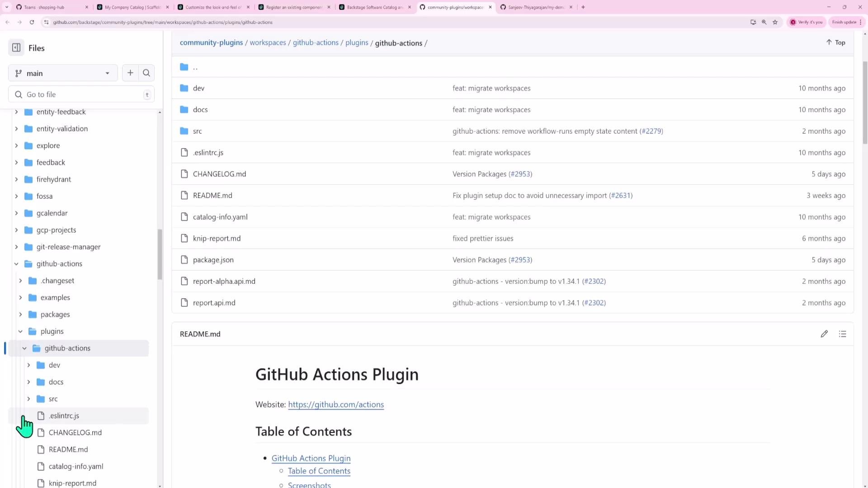
Task: Collapse selected github-actions plugin chevron
Action: click(x=25, y=348)
